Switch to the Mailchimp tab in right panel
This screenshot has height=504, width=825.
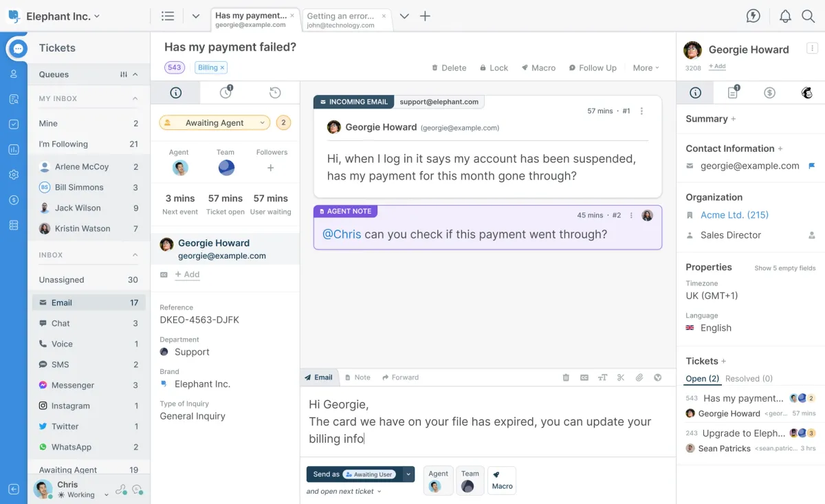806,92
